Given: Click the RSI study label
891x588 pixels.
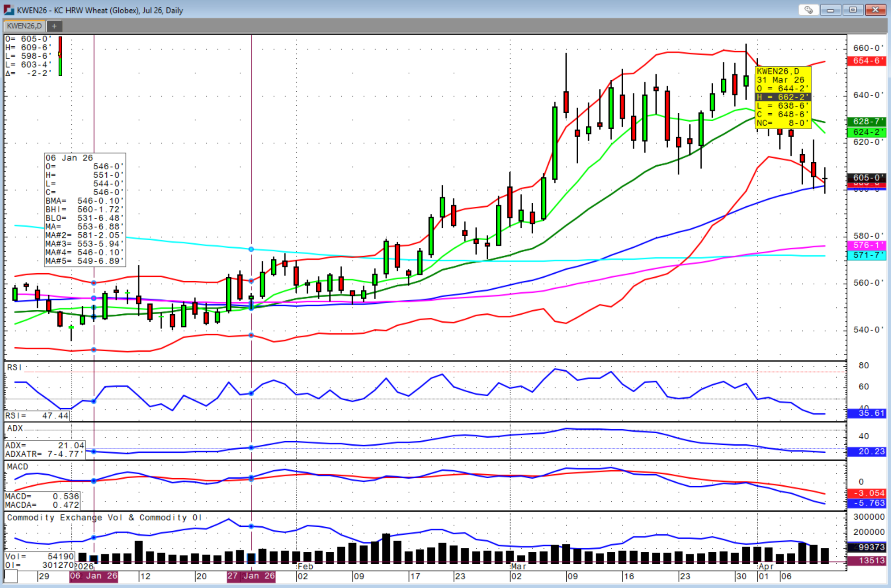Looking at the screenshot, I should [x=14, y=368].
